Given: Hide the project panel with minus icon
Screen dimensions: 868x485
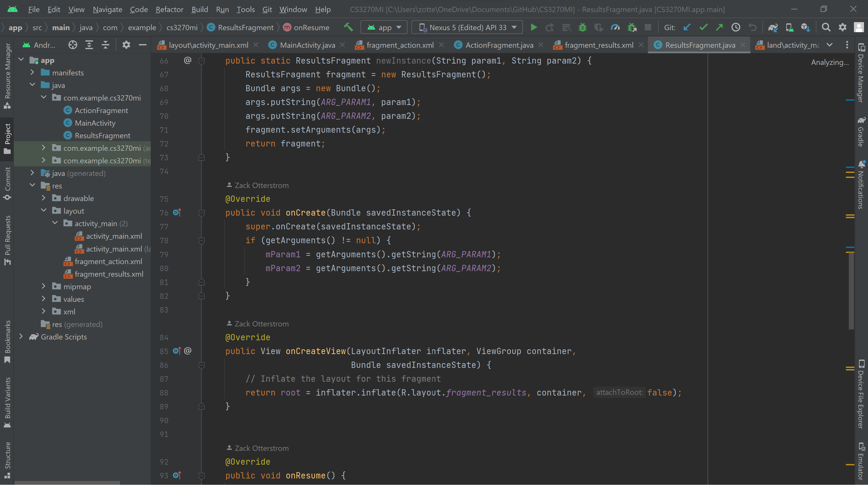Looking at the screenshot, I should click(142, 45).
